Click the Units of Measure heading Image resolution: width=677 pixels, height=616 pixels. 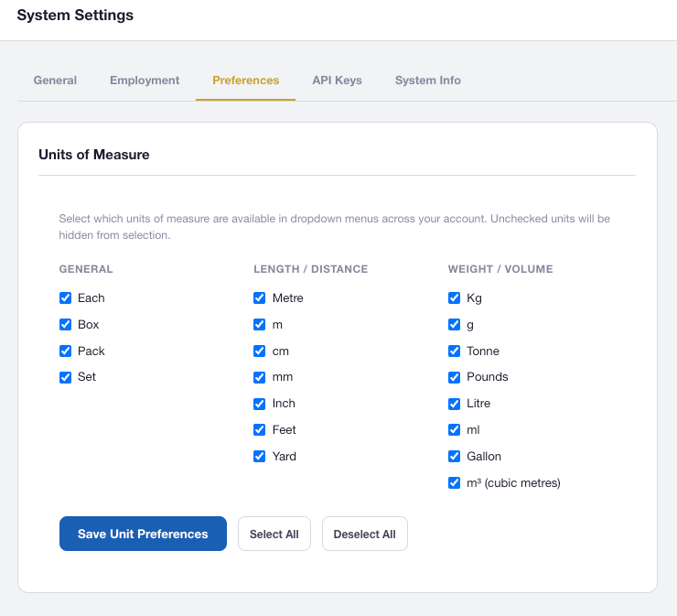[94, 155]
